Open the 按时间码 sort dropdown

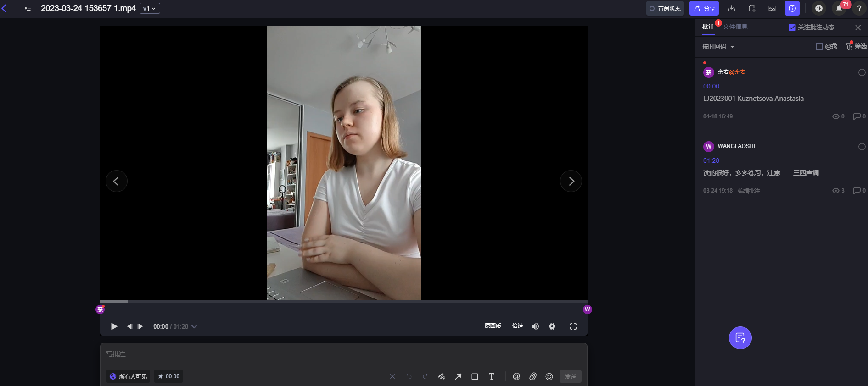coord(718,46)
